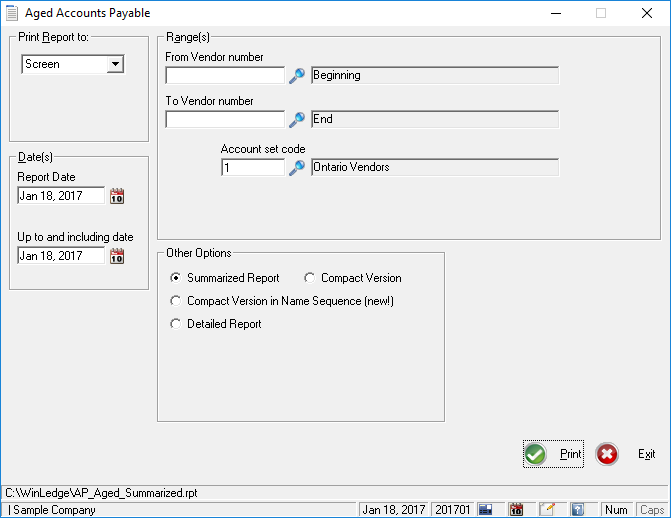Click the Account set code input field

253,168
